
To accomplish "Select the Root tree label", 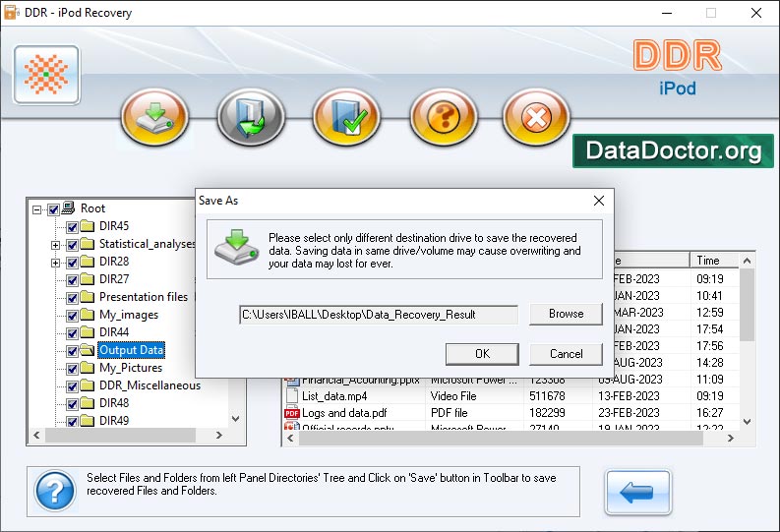I will pyautogui.click(x=93, y=208).
